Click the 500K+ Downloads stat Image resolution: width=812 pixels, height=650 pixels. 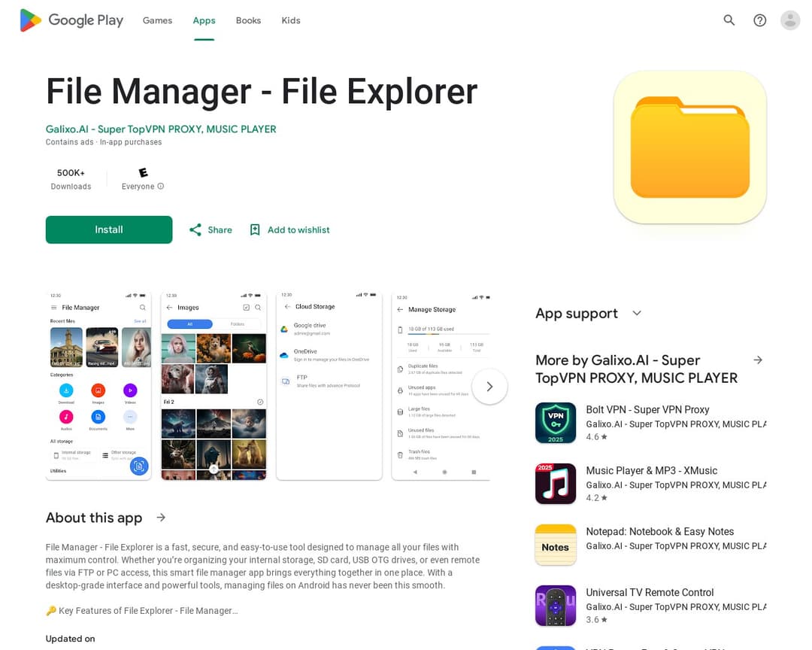(x=71, y=179)
